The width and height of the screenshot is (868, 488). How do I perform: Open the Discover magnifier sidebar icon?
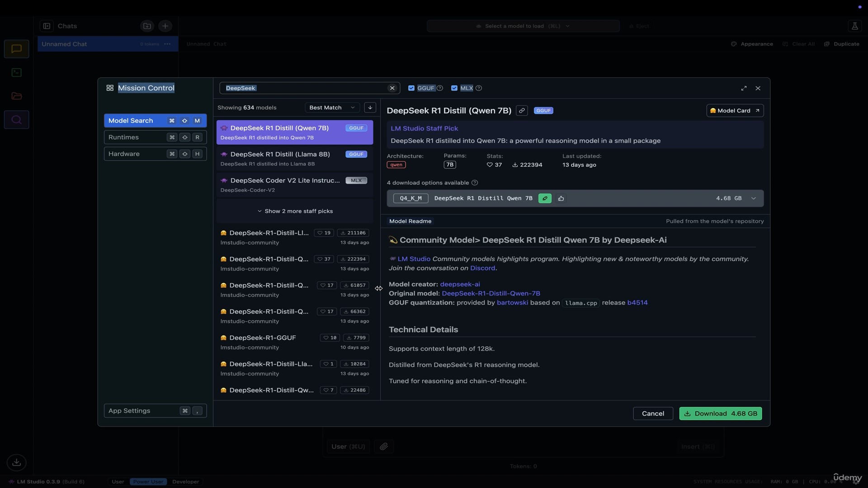17,120
